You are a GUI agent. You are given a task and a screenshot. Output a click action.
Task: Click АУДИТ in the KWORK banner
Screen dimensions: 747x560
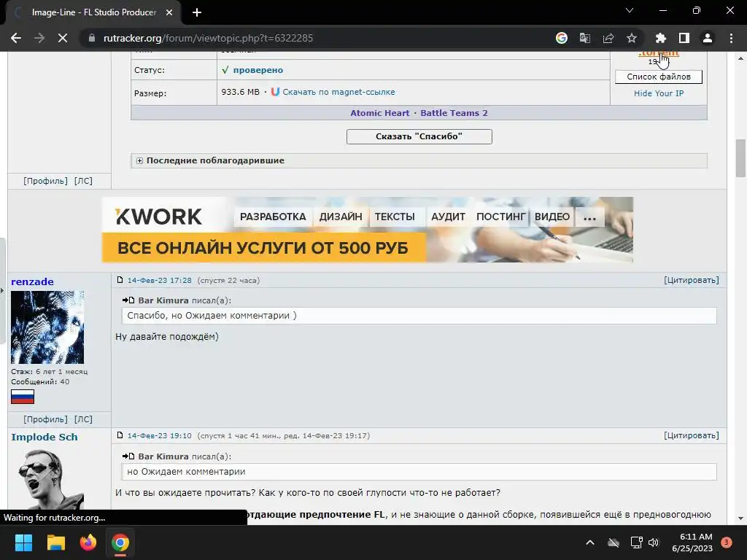(448, 217)
